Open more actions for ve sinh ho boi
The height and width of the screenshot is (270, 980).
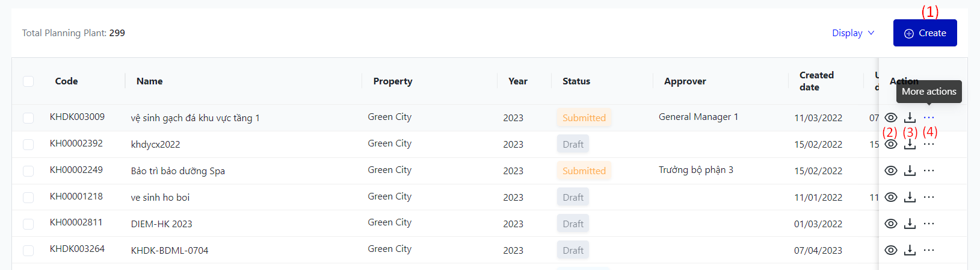929,197
